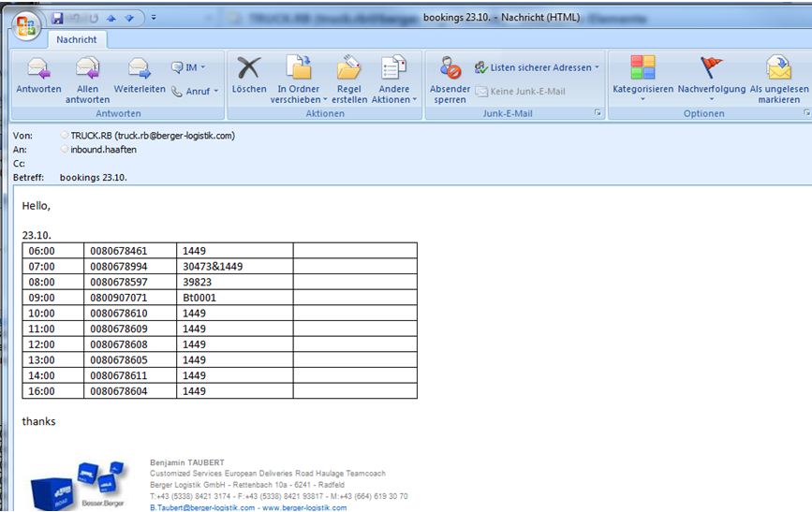Forward the email with Weiterleiten
This screenshot has height=512, width=812.
click(140, 76)
